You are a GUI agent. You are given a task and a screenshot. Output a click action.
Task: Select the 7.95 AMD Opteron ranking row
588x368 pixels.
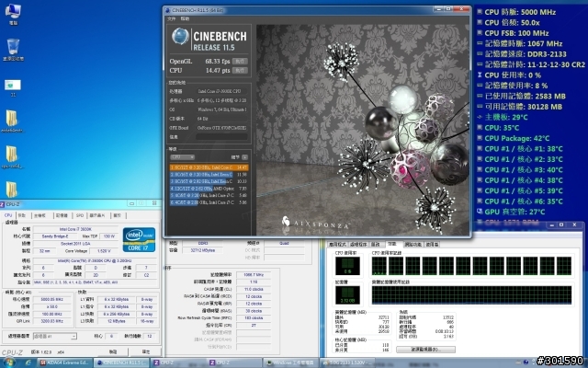(x=209, y=189)
